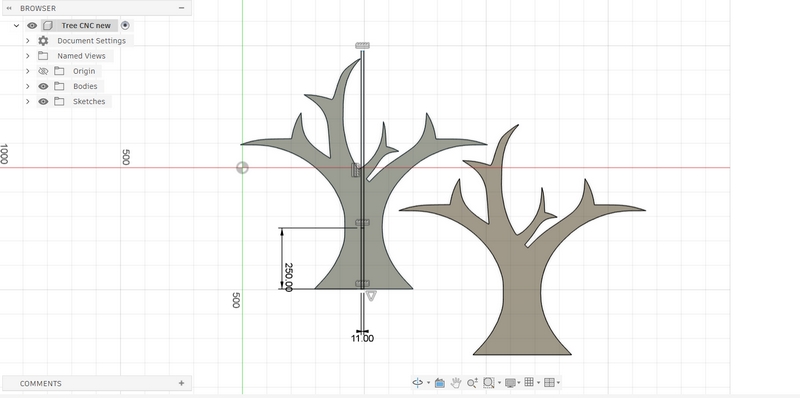
Task: Click the BROWSER panel header label
Action: coord(38,8)
